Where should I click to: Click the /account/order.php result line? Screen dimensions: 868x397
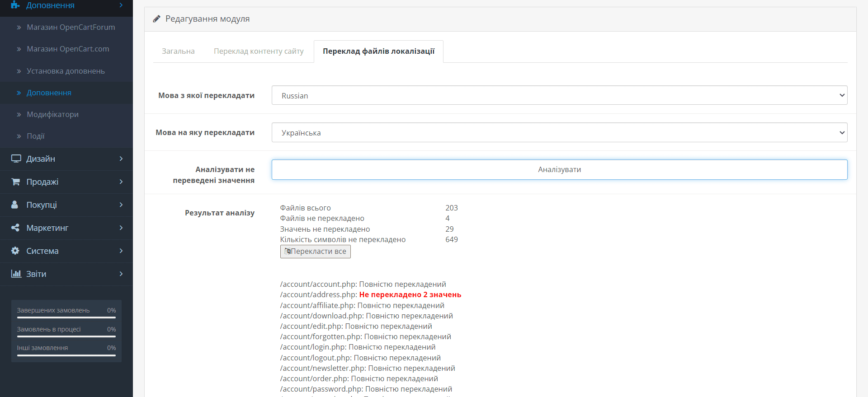pyautogui.click(x=359, y=378)
